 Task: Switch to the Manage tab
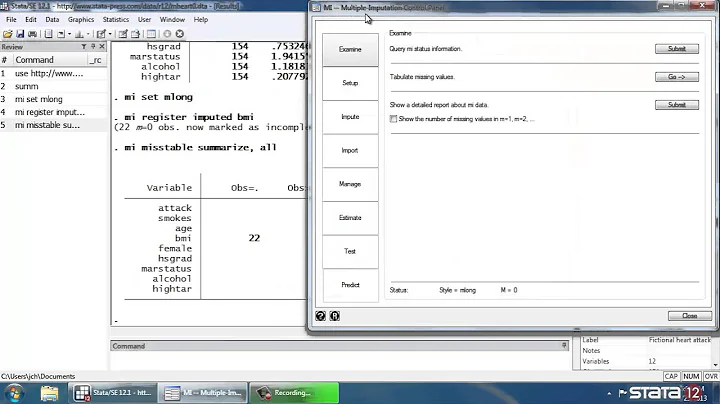point(350,184)
